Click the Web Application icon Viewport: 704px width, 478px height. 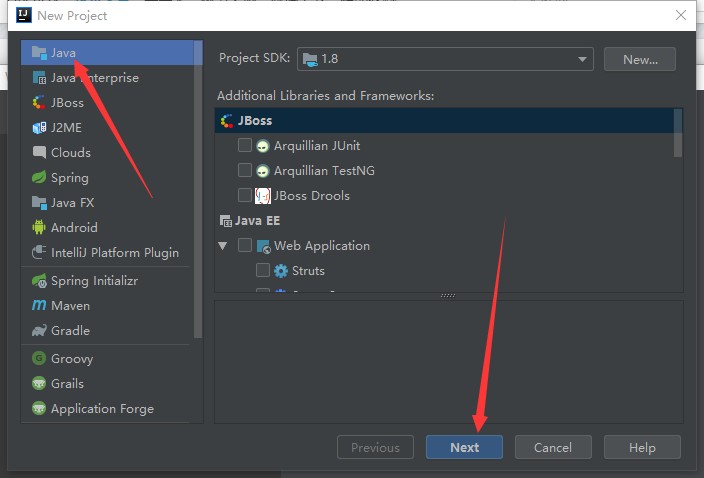(x=264, y=246)
